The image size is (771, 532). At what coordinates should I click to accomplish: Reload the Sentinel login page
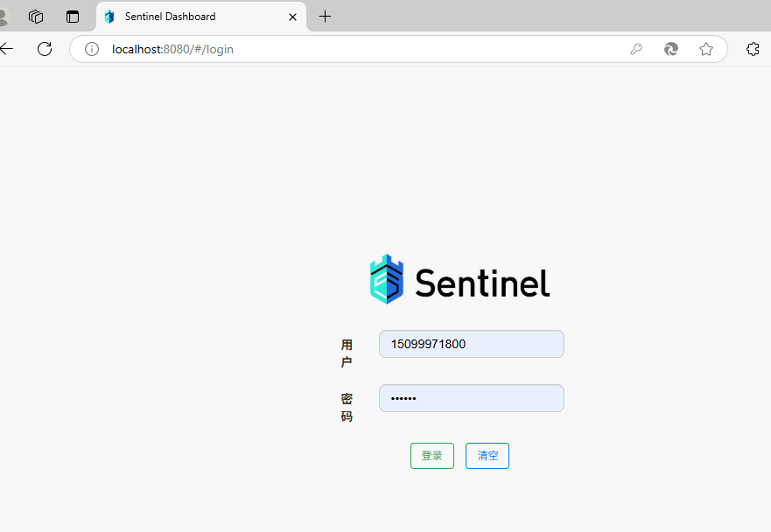tap(45, 49)
